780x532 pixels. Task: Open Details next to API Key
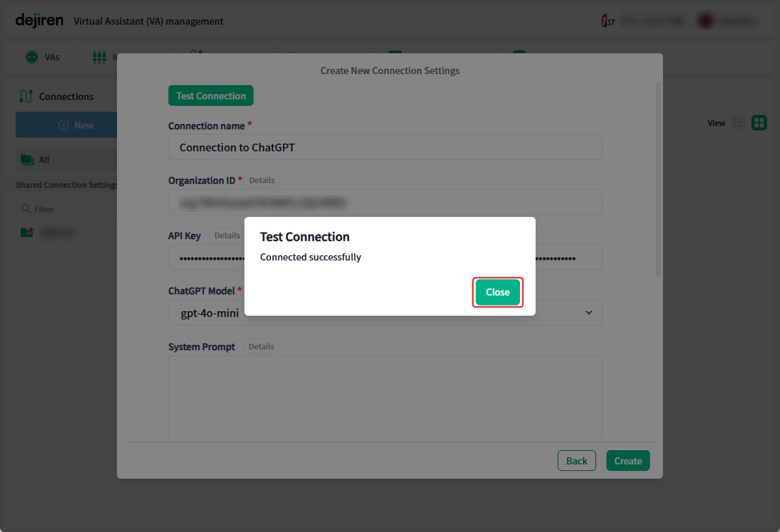[x=227, y=235]
